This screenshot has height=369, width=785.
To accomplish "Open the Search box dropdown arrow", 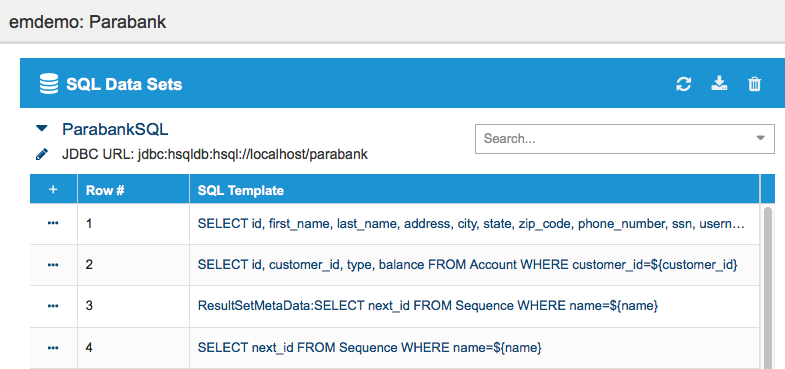I will [x=761, y=138].
